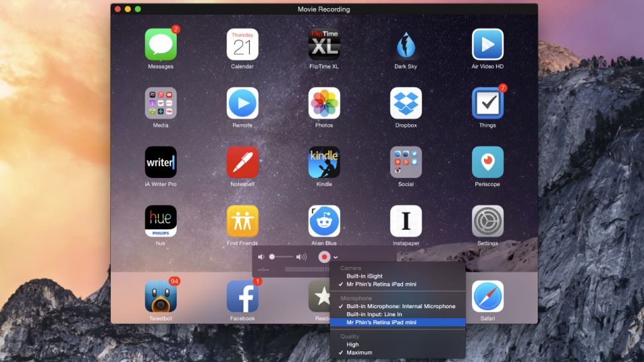The height and width of the screenshot is (362, 644).
Task: Launch the Remote app
Action: (242, 103)
